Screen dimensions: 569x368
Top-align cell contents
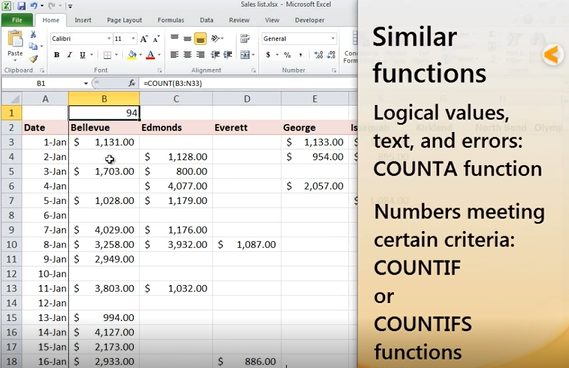click(175, 38)
